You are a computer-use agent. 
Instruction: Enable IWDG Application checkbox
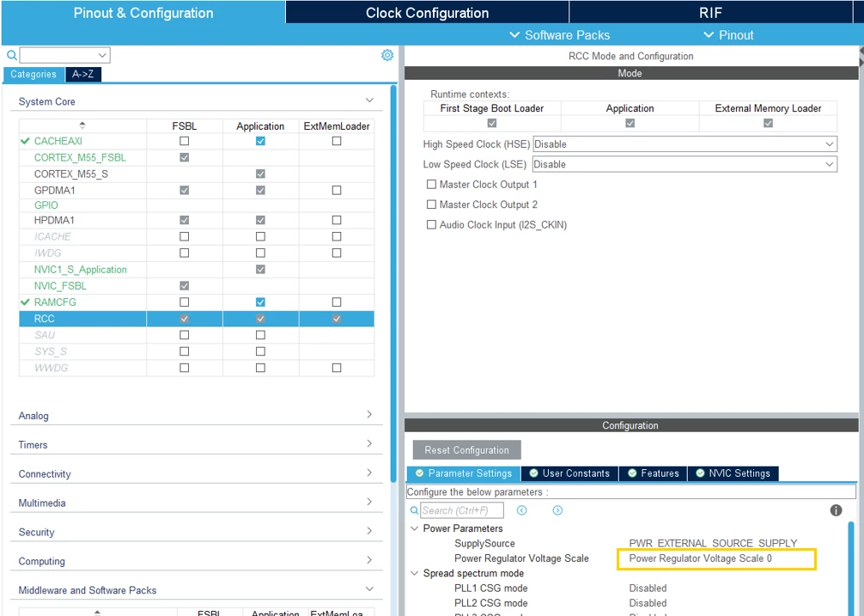point(260,253)
